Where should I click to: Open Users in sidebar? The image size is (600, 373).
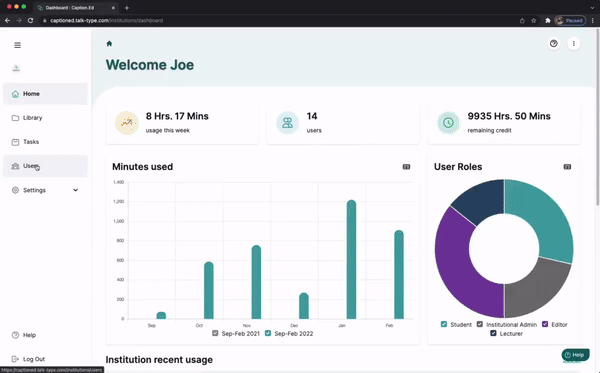pyautogui.click(x=45, y=166)
